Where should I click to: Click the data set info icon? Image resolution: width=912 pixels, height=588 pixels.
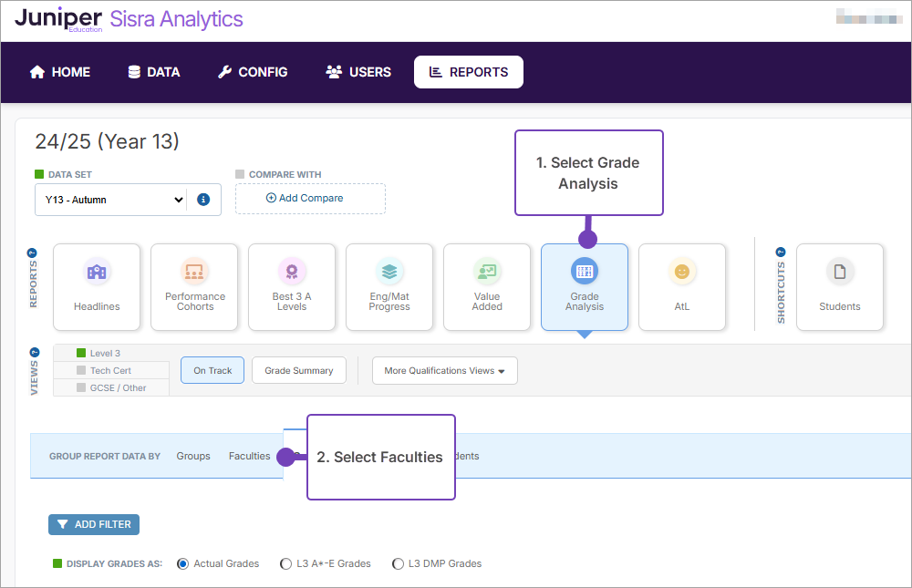[203, 199]
